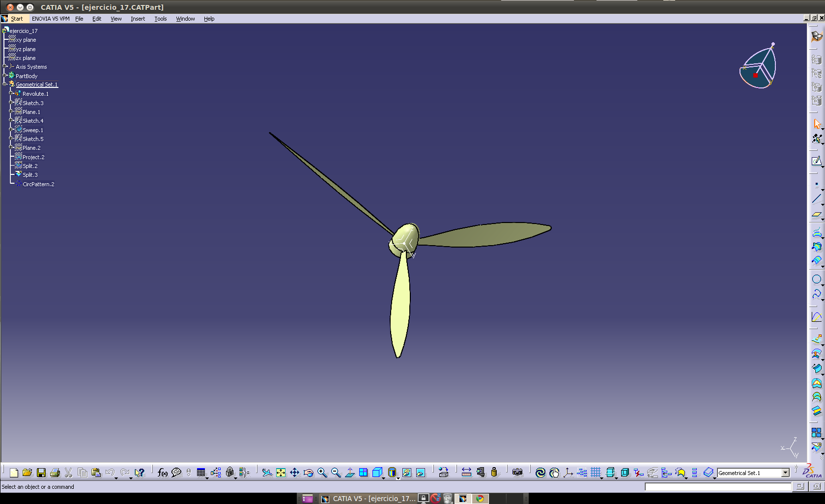
Task: Select the xy plane tree item
Action: pos(26,40)
